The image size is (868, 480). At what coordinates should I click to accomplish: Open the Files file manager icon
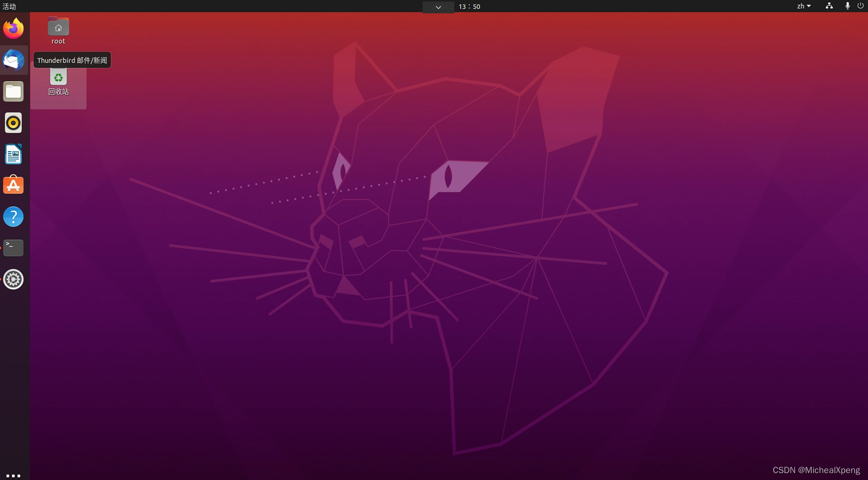tap(13, 91)
